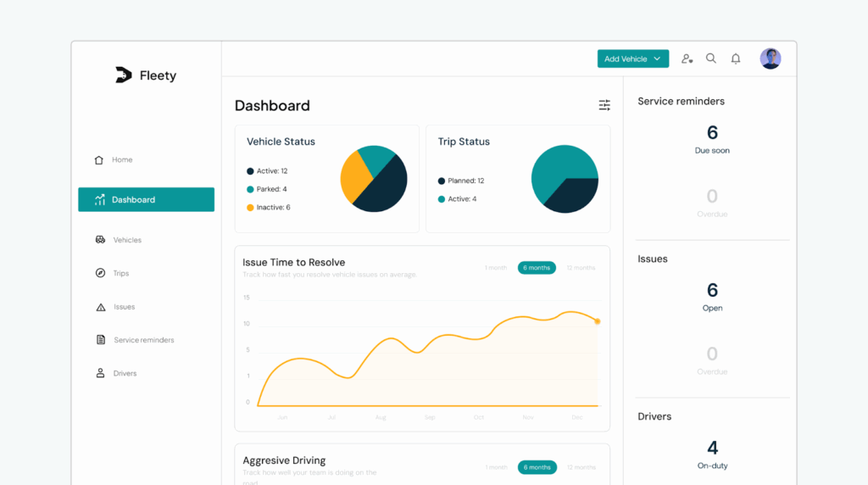Select 6 months in Aggressive Driving chart
This screenshot has width=868, height=485.
coord(537,467)
